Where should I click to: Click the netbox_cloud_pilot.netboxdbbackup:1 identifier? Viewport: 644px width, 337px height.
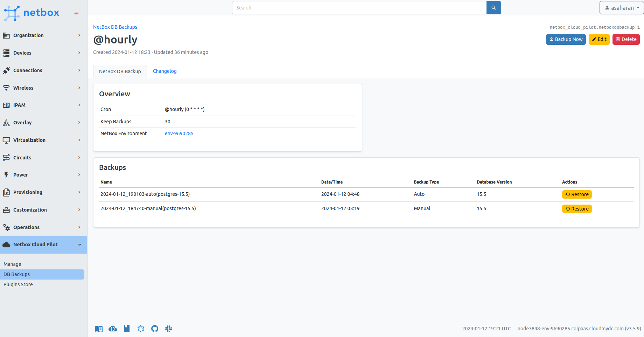point(595,27)
